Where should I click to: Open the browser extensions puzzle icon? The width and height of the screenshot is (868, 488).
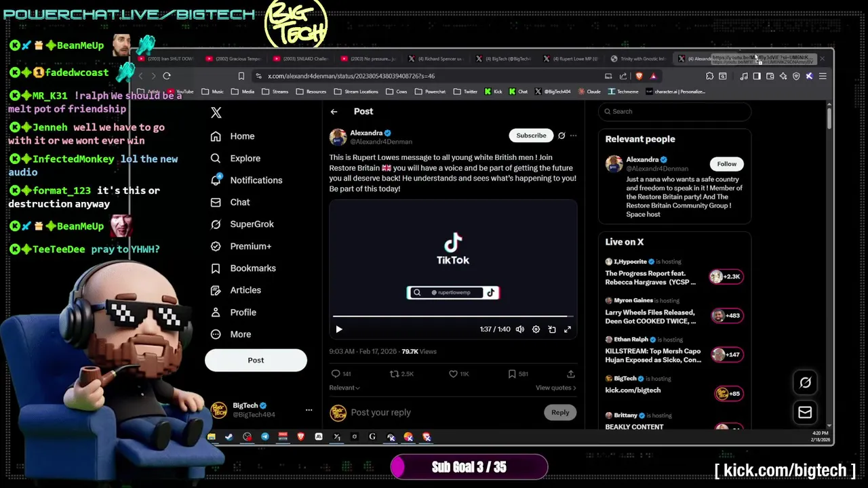[709, 76]
